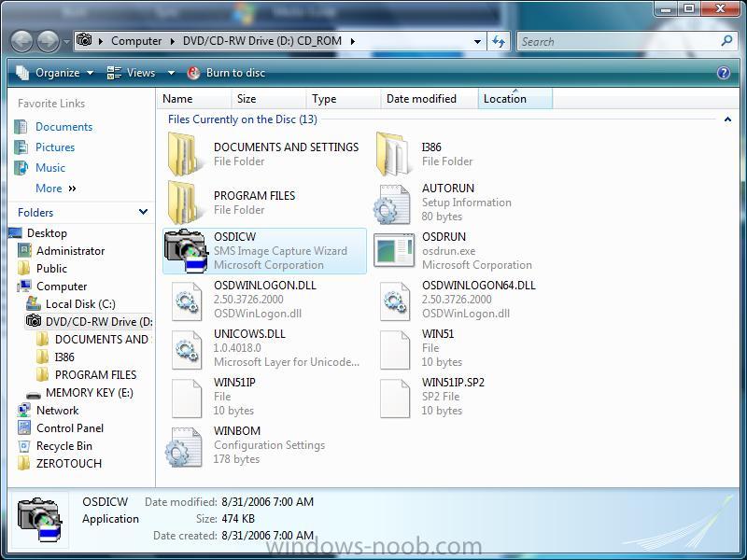Collapse the Files Currently on the Disc group
Image resolution: width=747 pixels, height=560 pixels.
[x=727, y=119]
